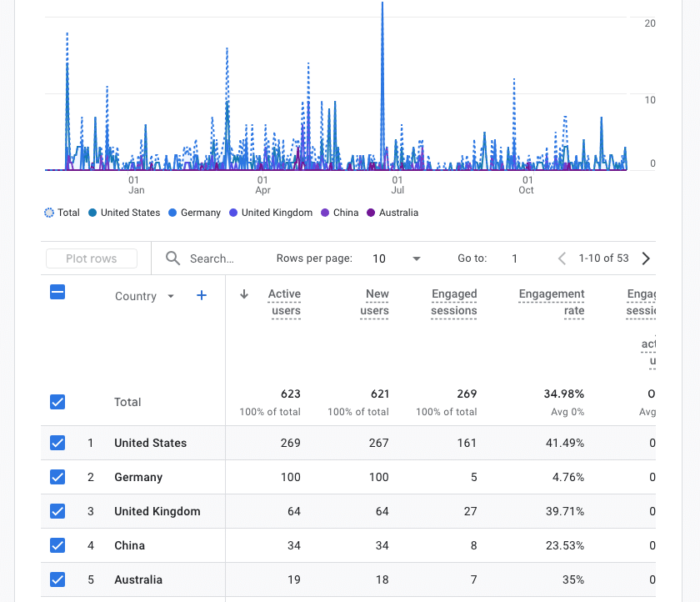The width and height of the screenshot is (700, 602).
Task: Uncheck the United States row checkbox
Action: [57, 443]
